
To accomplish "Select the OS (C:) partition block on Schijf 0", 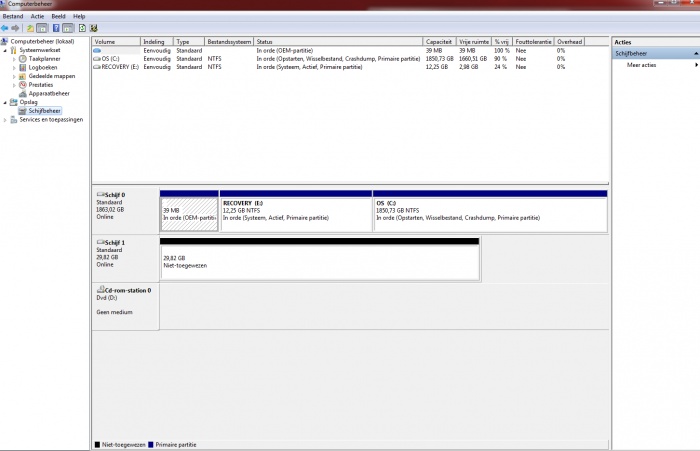I will click(x=490, y=214).
